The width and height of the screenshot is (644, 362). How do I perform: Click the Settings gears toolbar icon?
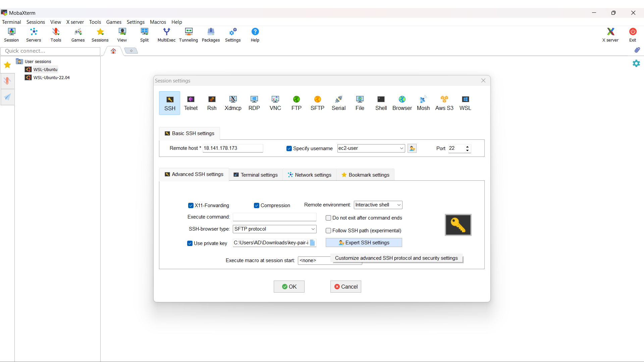click(x=233, y=35)
